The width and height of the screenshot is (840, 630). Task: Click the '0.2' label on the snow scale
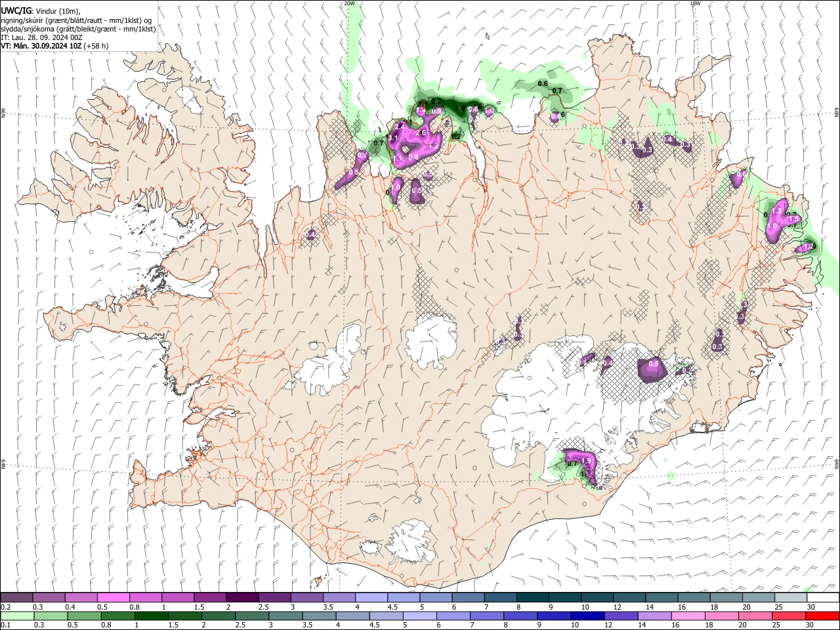coord(5,607)
